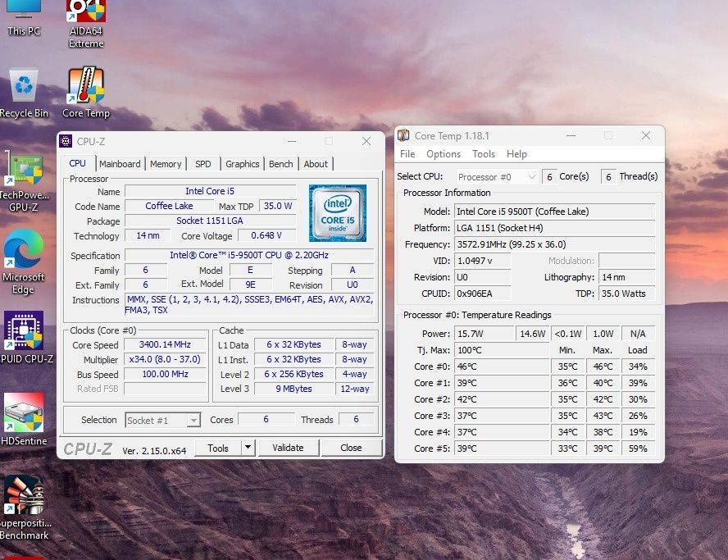Open the Options menu in Core Temp
The height and width of the screenshot is (560, 728).
[444, 154]
